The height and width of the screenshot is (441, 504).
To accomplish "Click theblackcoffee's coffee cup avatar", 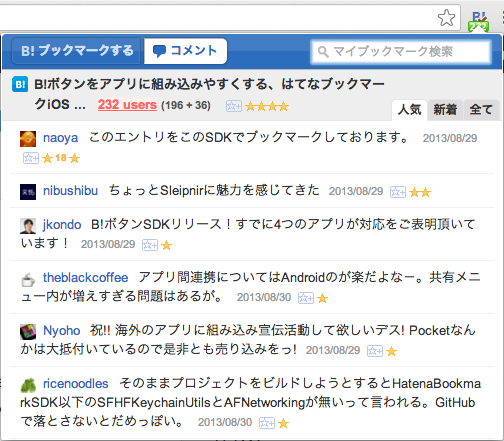I will [28, 279].
